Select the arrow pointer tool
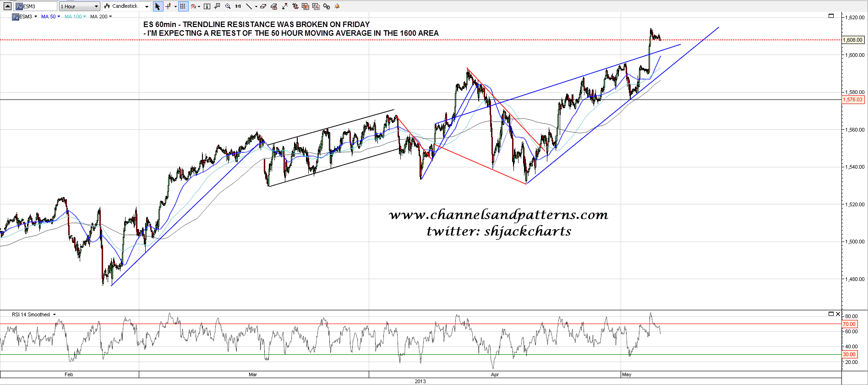This screenshot has height=385, width=868. click(158, 6)
